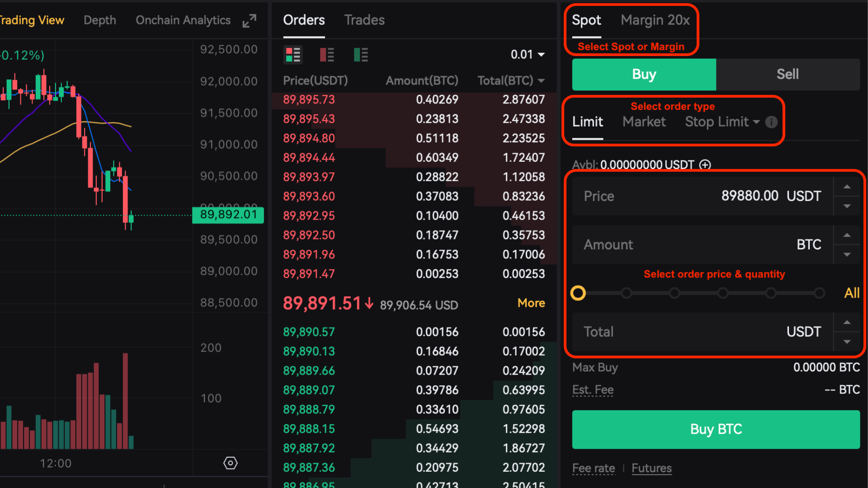
Task: Click the deposit plus icon next to Avbl
Action: [x=705, y=165]
